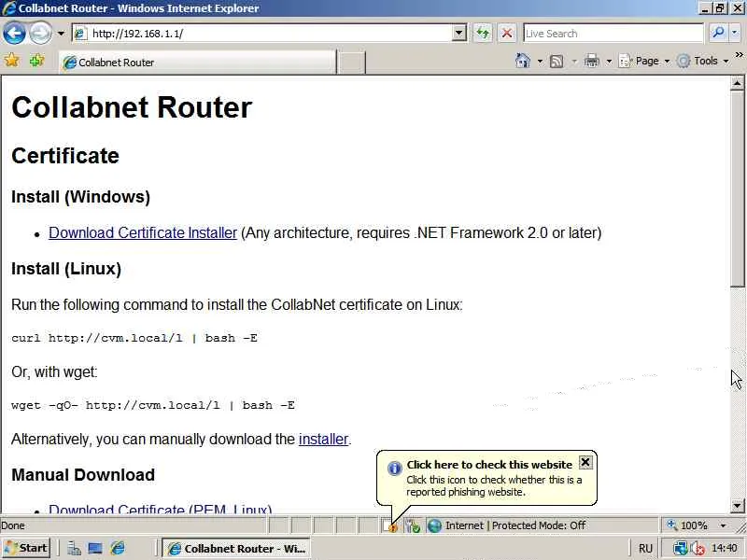Click the 'Install (Linux)' heading
Image resolution: width=747 pixels, height=560 pixels.
[66, 269]
